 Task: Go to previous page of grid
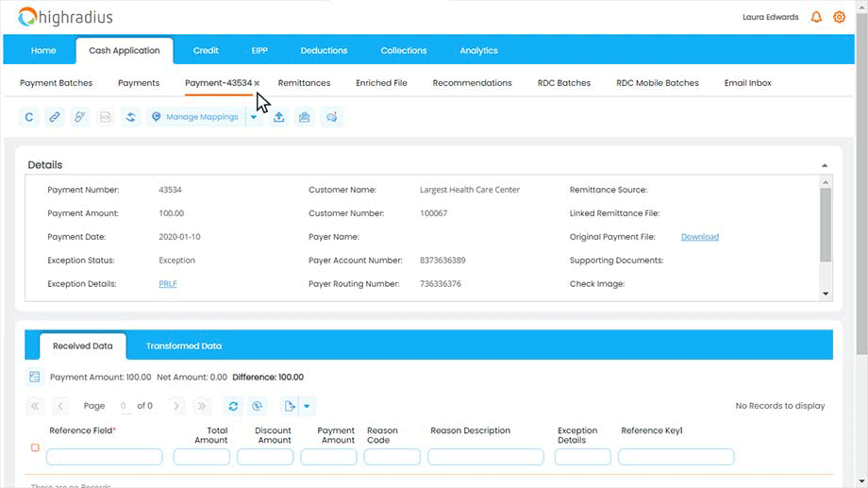pos(60,406)
